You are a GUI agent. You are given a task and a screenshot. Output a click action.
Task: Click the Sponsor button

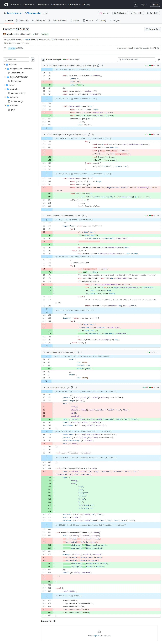[x=105, y=13]
